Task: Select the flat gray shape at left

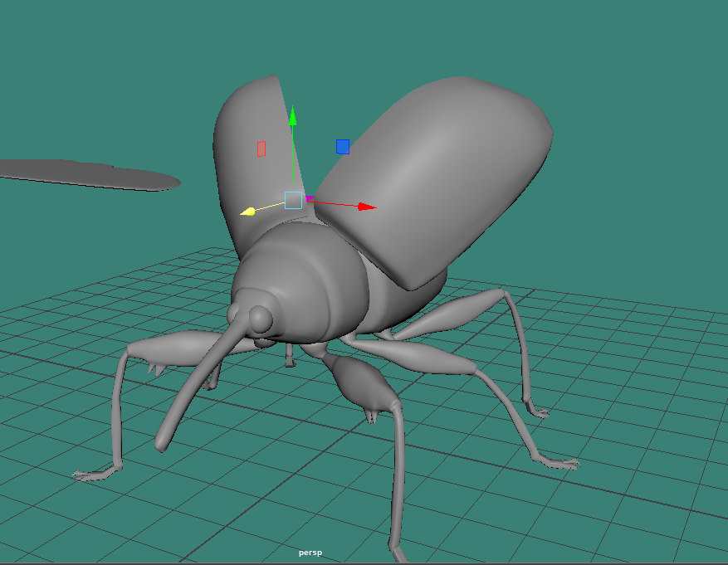Action: click(x=91, y=173)
